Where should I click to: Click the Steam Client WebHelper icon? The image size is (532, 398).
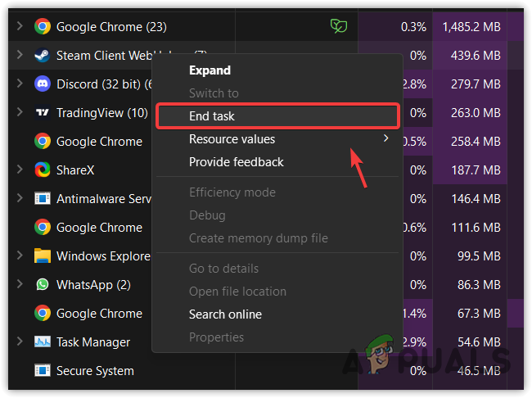pos(42,56)
